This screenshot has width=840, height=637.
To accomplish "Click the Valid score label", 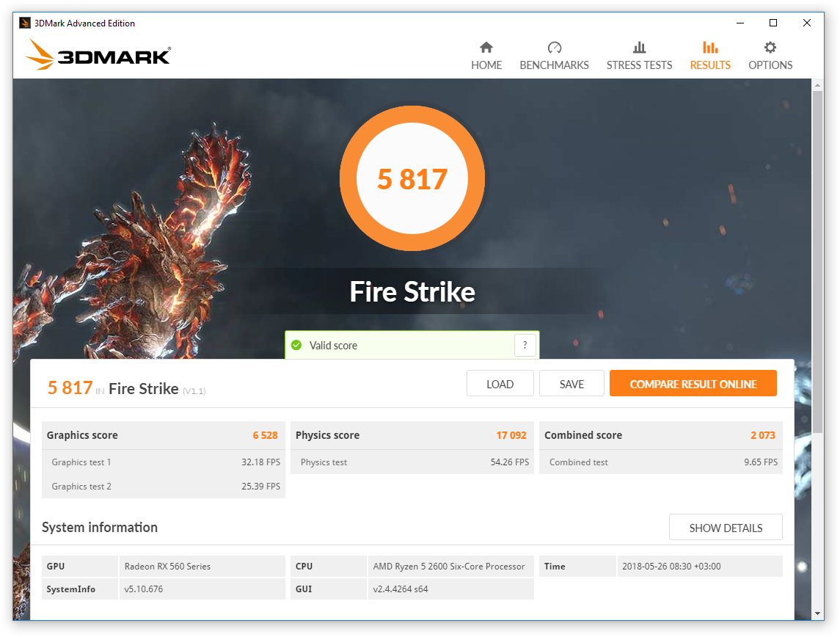I will (333, 346).
